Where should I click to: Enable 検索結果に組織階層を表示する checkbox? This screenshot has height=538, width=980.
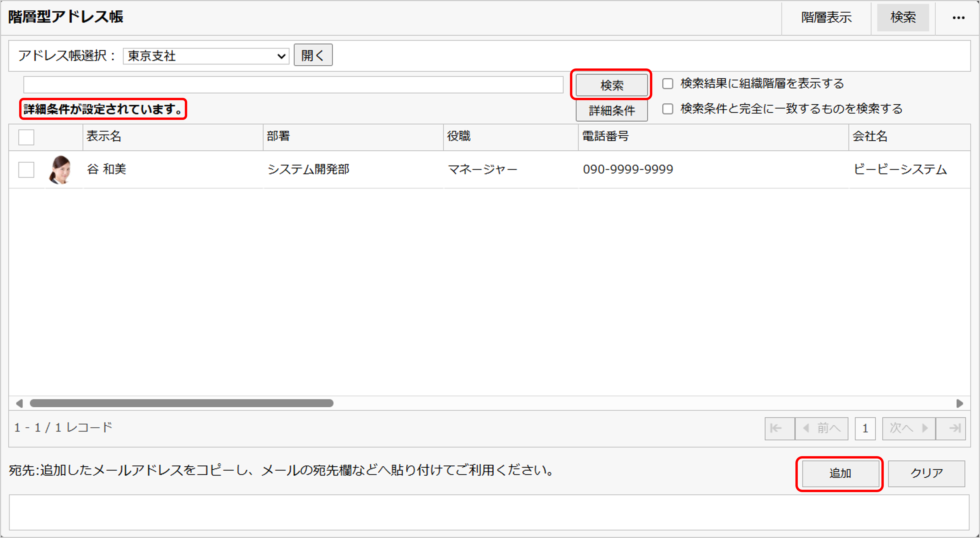coord(668,83)
